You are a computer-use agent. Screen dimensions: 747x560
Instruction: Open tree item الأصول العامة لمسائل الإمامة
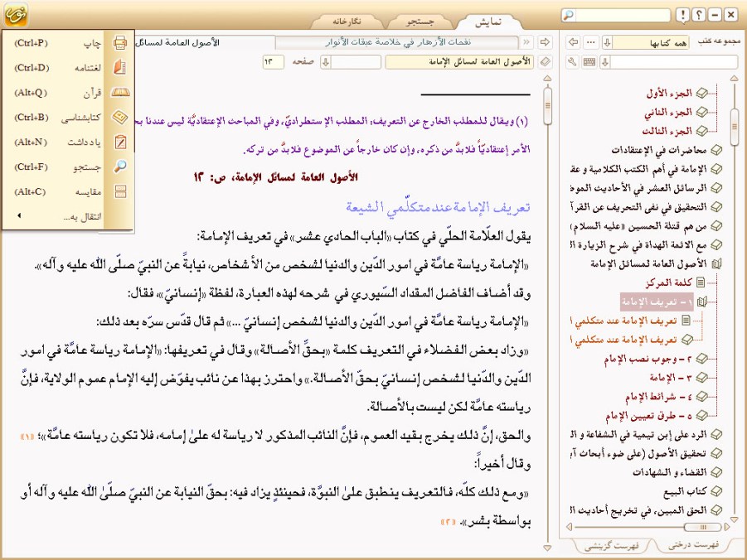coord(648,263)
